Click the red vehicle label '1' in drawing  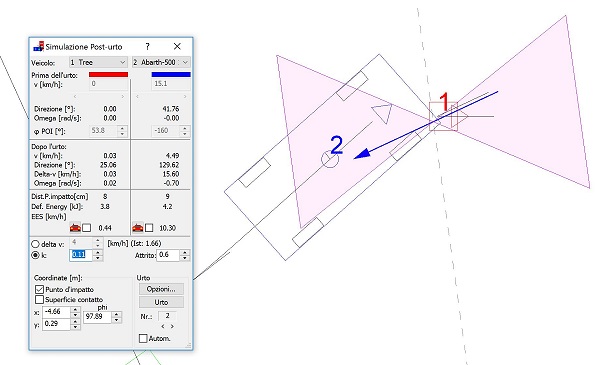pos(443,102)
